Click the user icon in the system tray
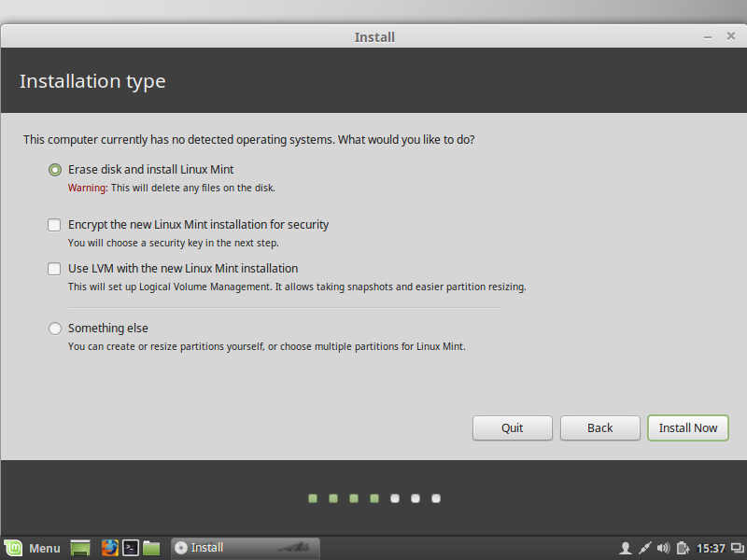 626,548
